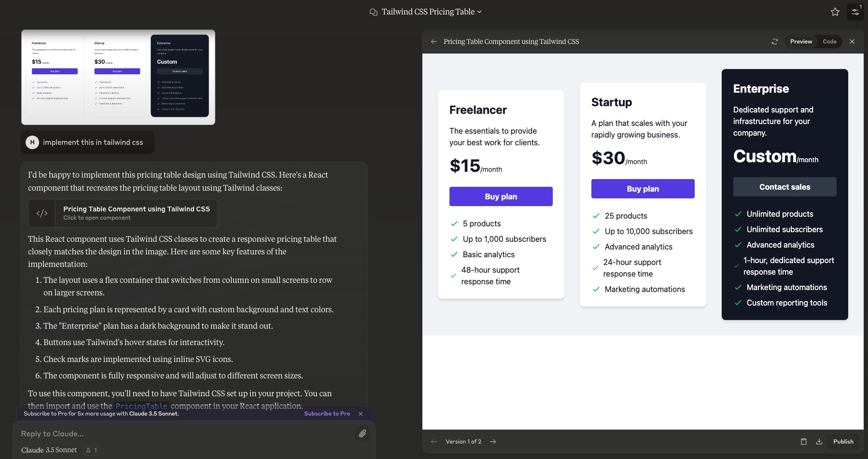Click the $30 price text
The height and width of the screenshot is (459, 868).
608,158
